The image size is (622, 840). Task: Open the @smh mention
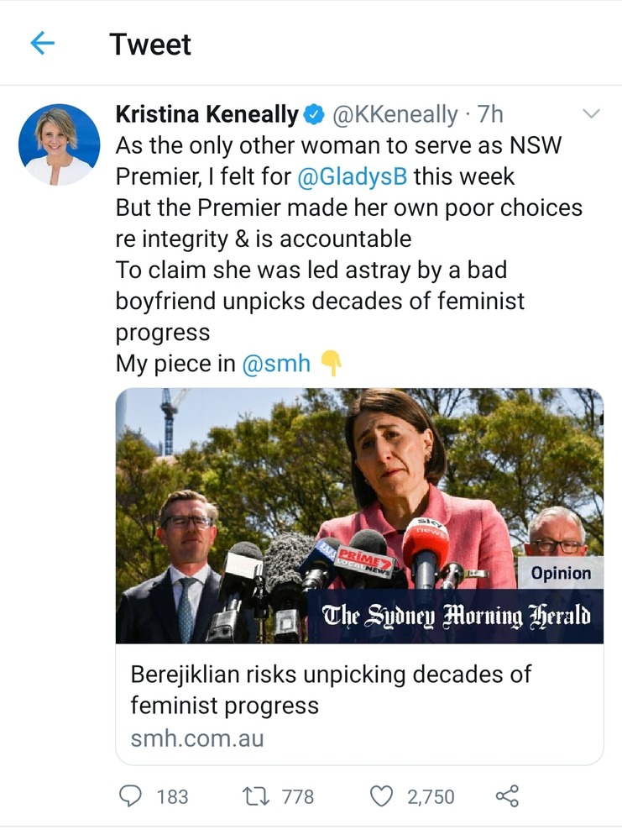coord(276,364)
